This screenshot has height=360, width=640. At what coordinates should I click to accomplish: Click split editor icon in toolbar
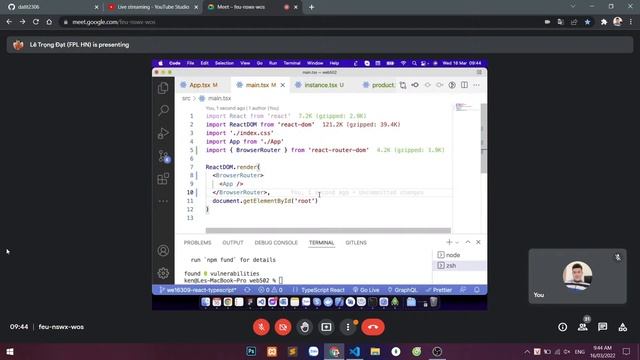pyautogui.click(x=464, y=85)
